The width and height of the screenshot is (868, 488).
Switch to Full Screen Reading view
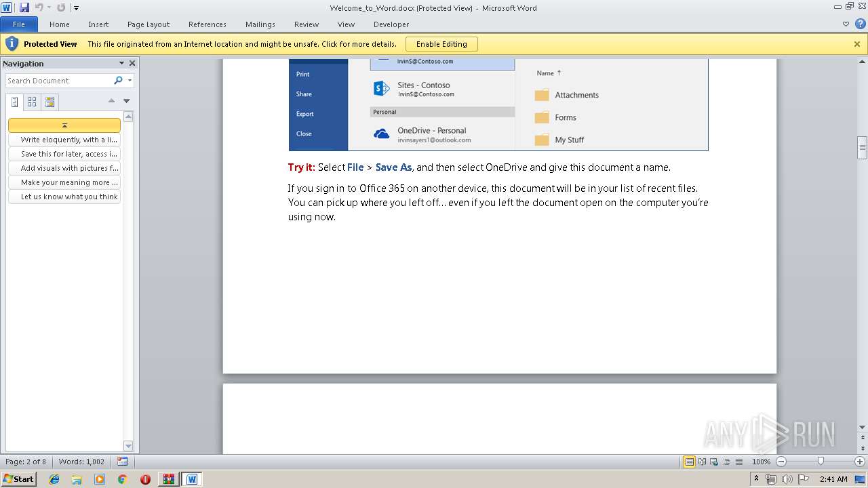[703, 462]
